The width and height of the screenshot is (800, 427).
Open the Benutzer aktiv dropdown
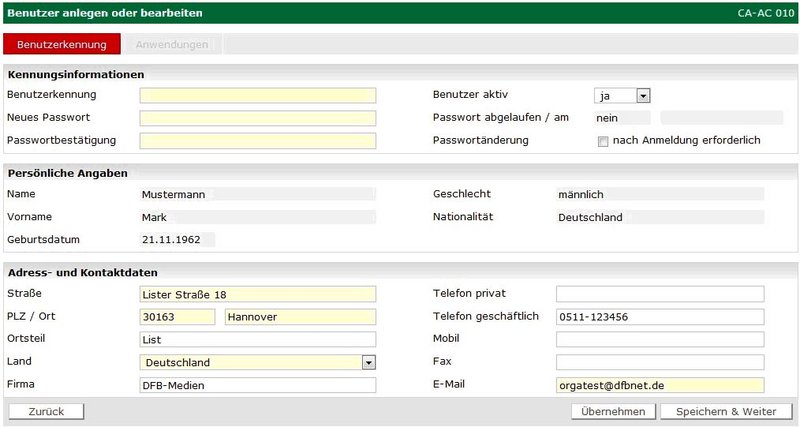tap(622, 95)
